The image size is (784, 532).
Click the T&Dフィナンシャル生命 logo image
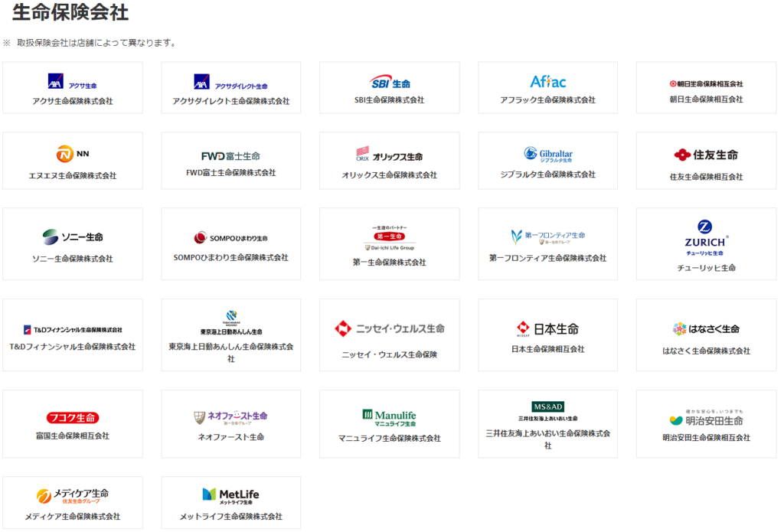point(73,329)
